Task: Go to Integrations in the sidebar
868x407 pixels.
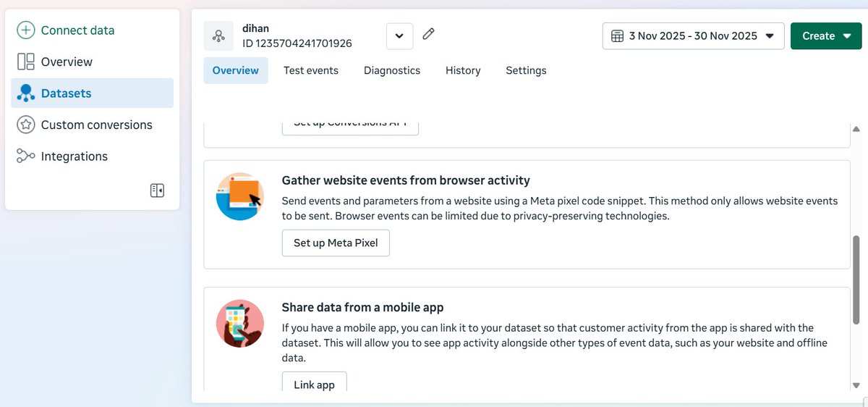Action: coord(92,156)
